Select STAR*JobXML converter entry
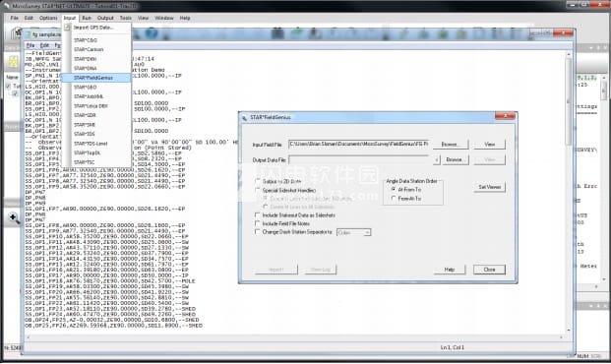The width and height of the screenshot is (611, 364). coord(96,96)
